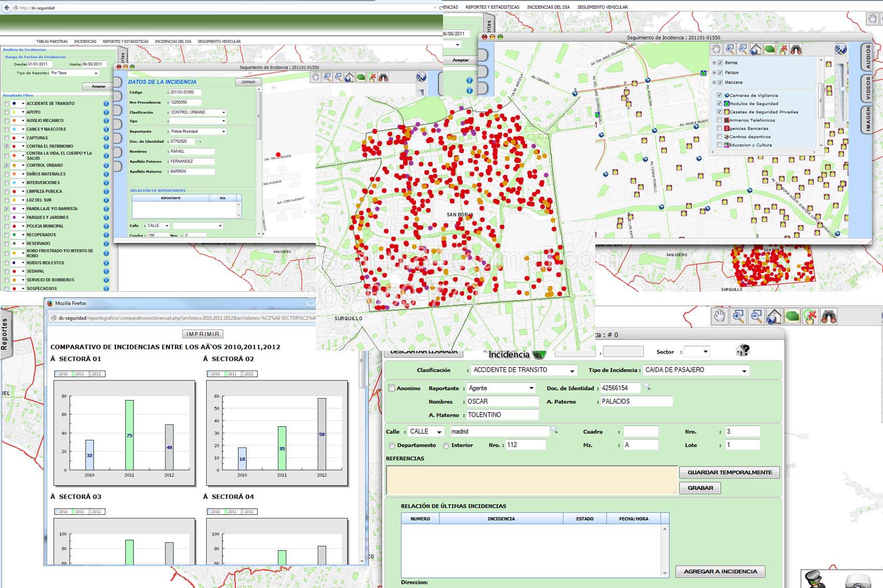Click house with question mark icon

(743, 351)
